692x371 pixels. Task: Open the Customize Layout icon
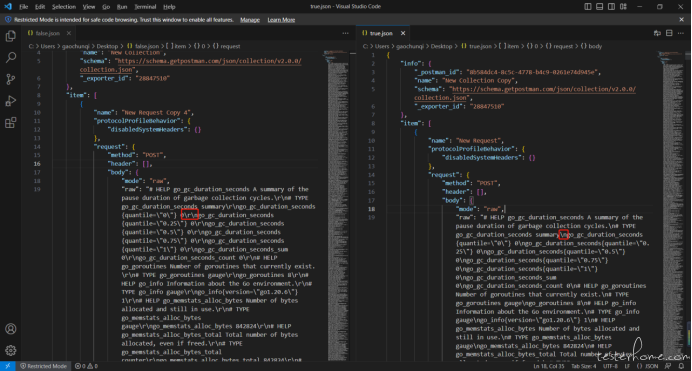point(623,7)
